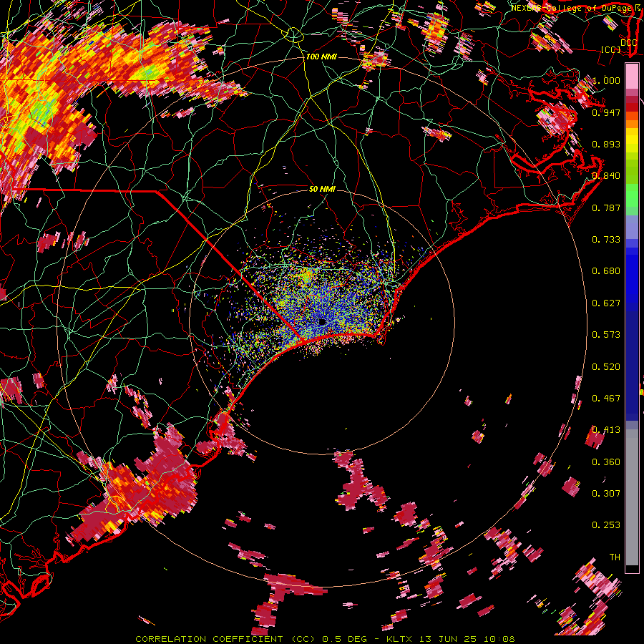Click the 0.680 color scale value

pyautogui.click(x=606, y=271)
